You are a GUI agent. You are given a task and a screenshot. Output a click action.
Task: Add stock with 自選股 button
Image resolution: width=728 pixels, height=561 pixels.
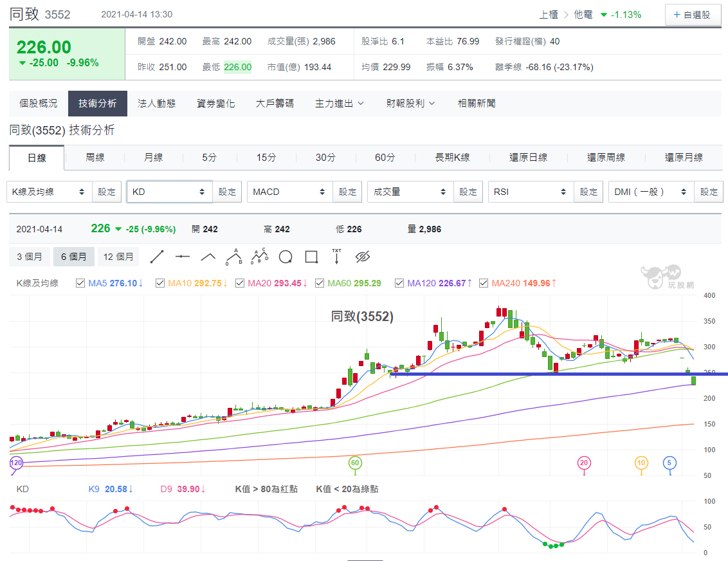coord(692,15)
